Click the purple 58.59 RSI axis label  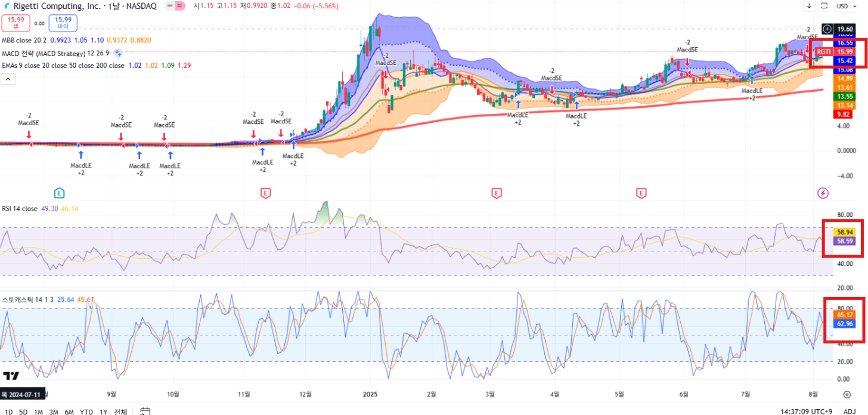(844, 240)
